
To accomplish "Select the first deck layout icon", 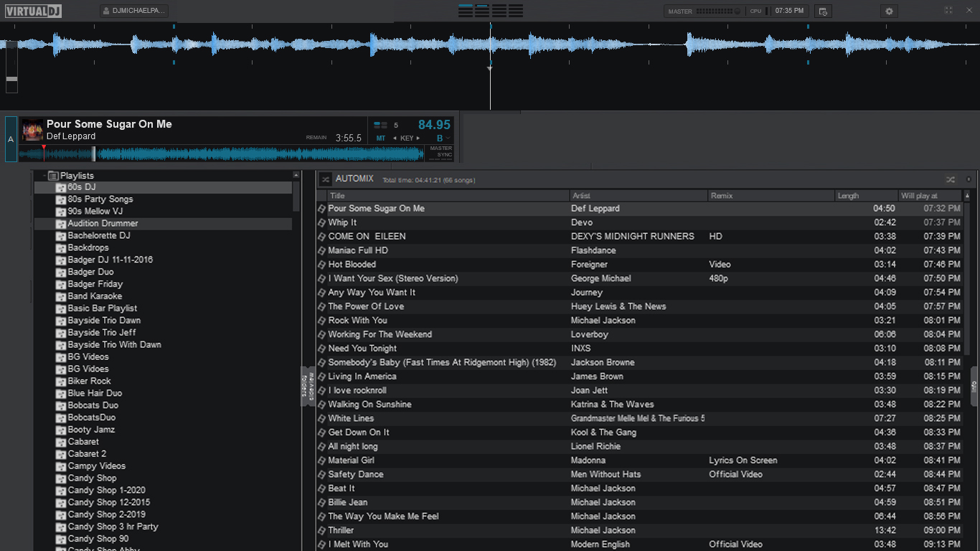I will 466,11.
